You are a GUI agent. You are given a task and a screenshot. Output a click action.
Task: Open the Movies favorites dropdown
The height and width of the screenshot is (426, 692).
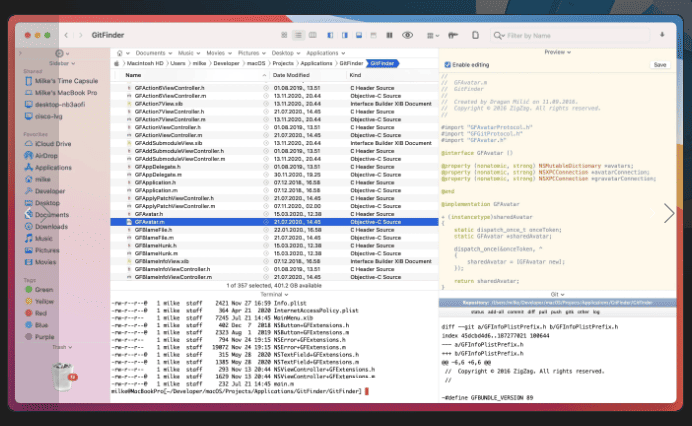(x=218, y=53)
